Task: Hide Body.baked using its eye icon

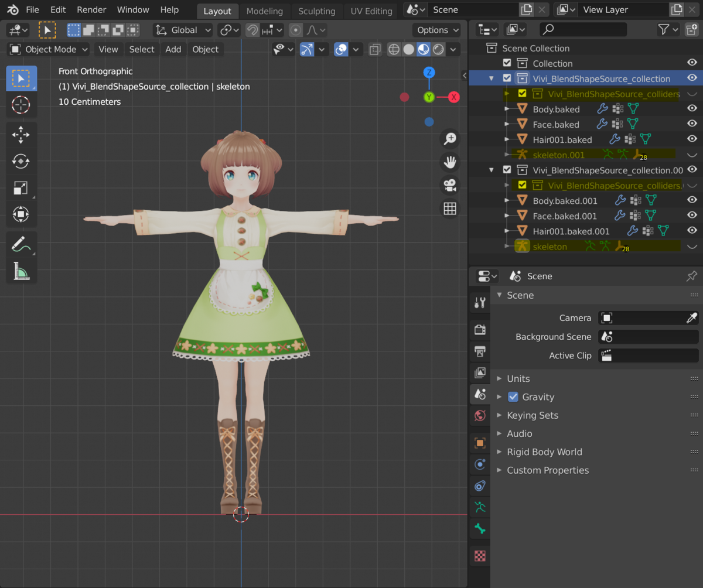Action: pos(692,109)
